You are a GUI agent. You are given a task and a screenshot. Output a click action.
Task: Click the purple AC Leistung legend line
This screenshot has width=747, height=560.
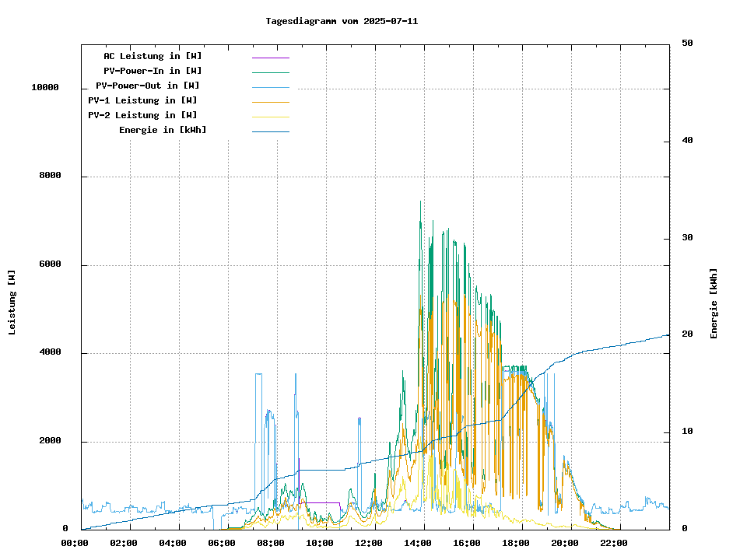click(270, 57)
